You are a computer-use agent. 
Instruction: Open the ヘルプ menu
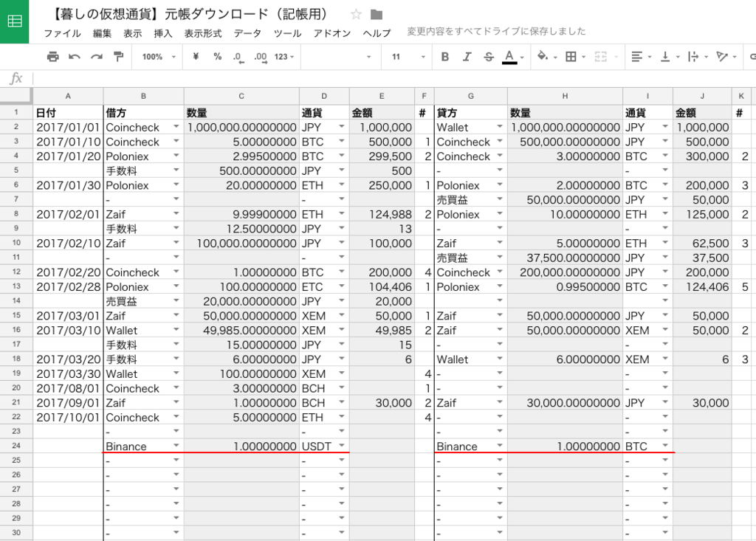[x=377, y=33]
